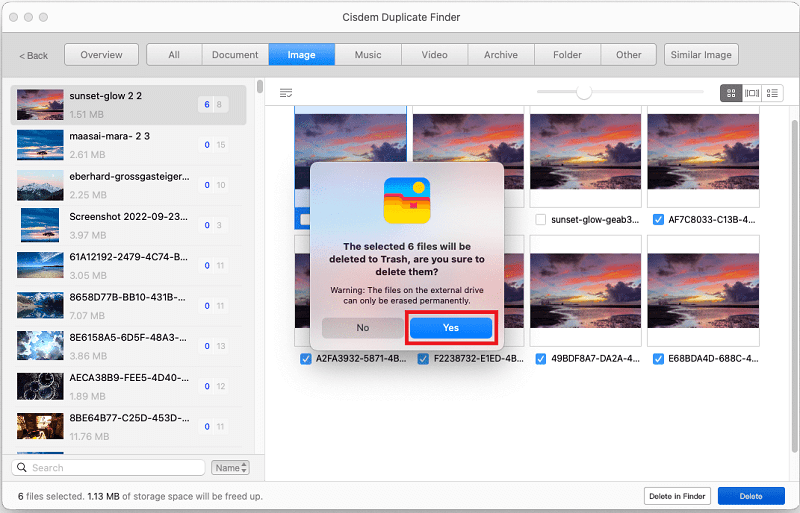800x513 pixels.
Task: Select the 8E6158A5-6D5F-48A3 group
Action: (129, 347)
